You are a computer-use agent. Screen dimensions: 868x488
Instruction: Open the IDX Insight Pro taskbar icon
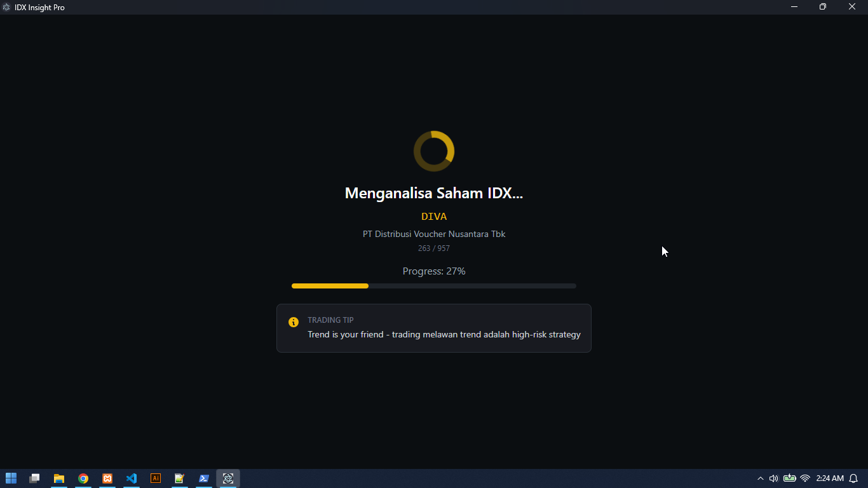[x=228, y=478]
